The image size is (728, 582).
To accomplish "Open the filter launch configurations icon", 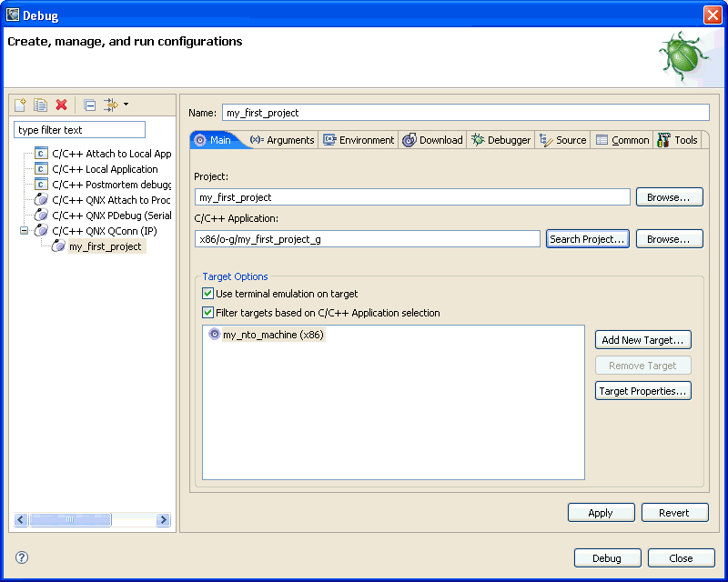I will [x=109, y=105].
